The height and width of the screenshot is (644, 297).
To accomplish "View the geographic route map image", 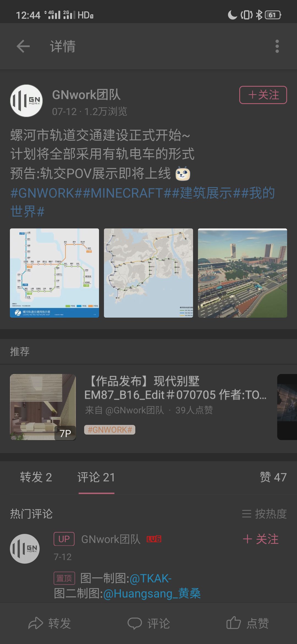I will (148, 273).
